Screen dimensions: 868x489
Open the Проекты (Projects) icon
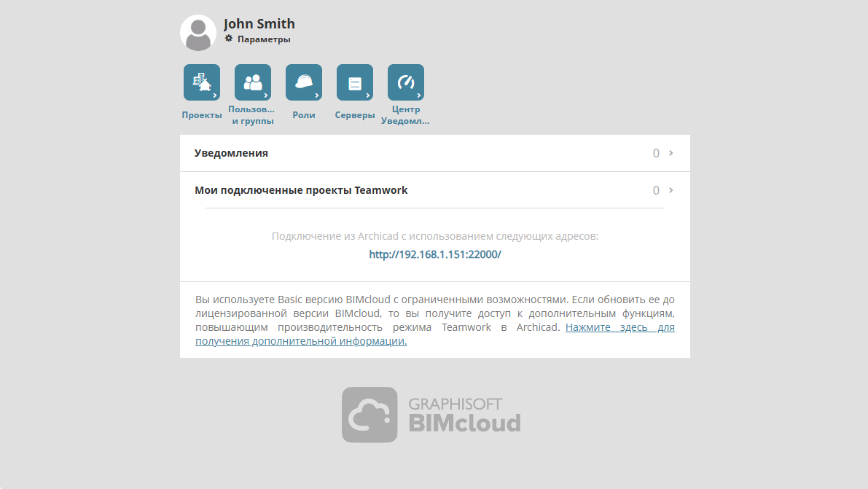coord(201,82)
